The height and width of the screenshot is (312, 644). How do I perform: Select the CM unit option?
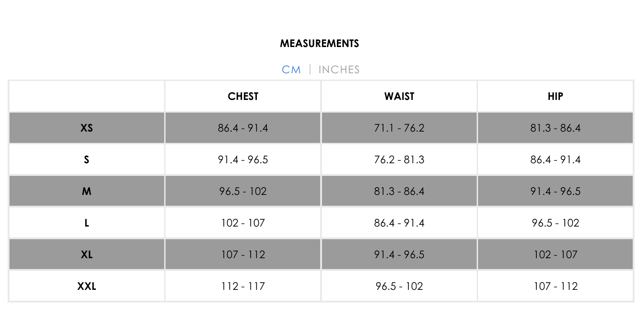click(x=291, y=70)
